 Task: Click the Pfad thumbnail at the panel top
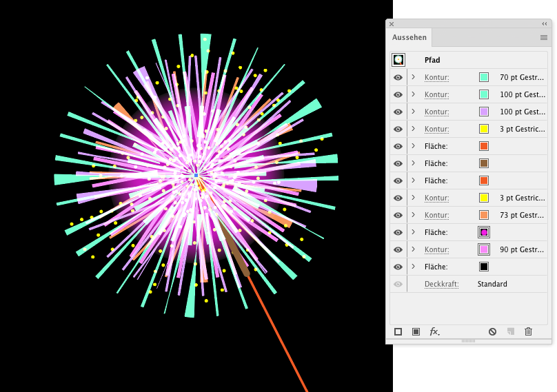click(x=398, y=60)
